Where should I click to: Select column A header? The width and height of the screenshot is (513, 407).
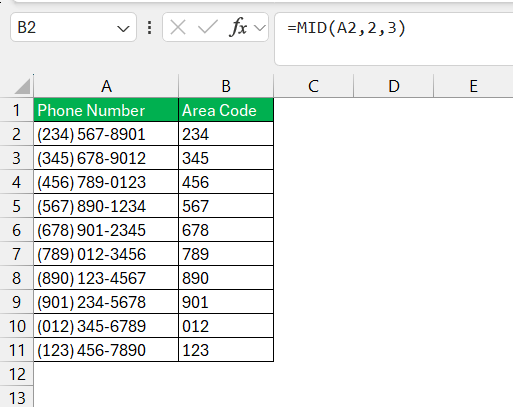[x=106, y=86]
